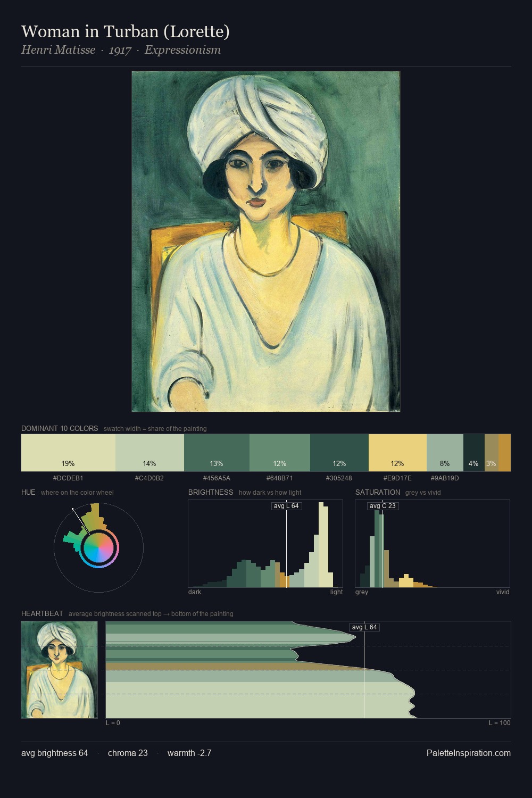Open the PaletteInspiration.com link
Image resolution: width=532 pixels, height=798 pixels.
pos(469,753)
